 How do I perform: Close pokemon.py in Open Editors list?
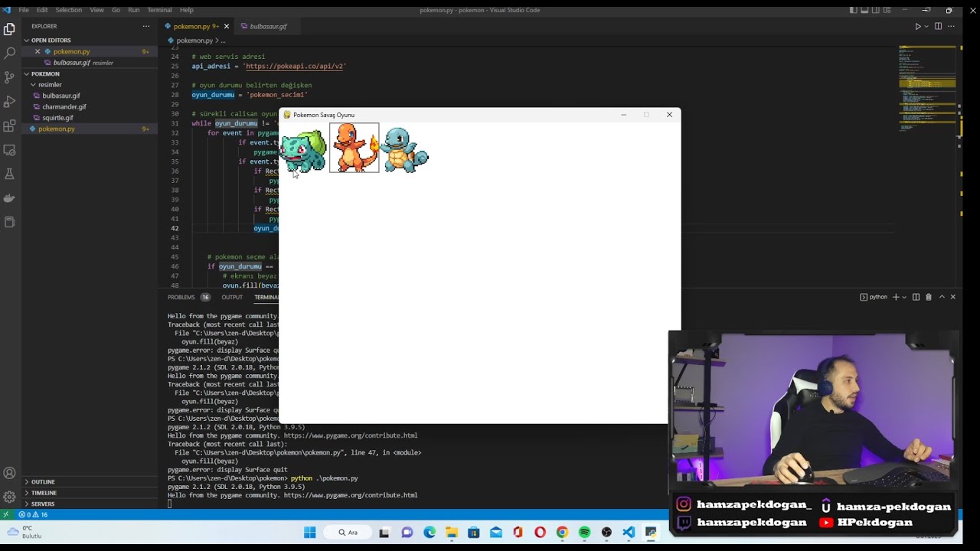[x=38, y=51]
